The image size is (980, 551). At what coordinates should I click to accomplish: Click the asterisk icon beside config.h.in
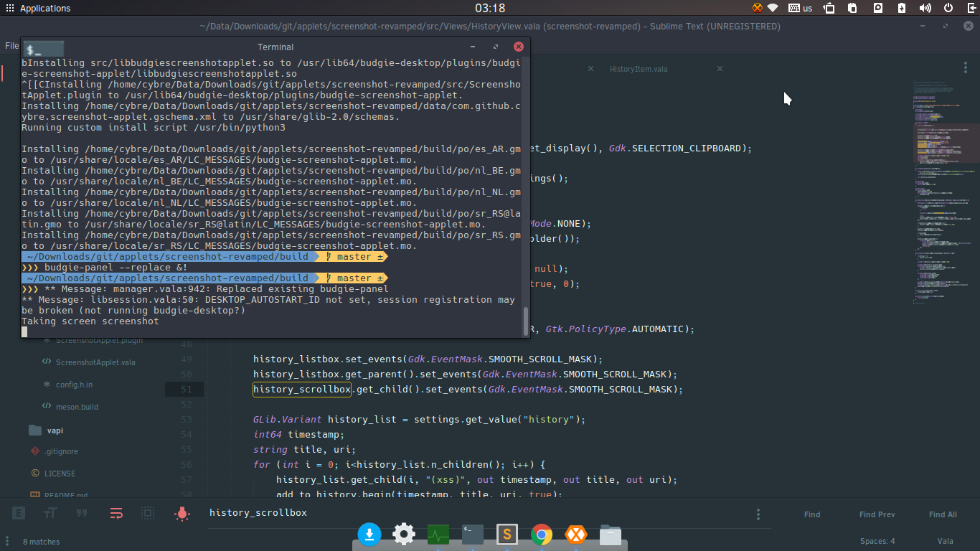(47, 384)
